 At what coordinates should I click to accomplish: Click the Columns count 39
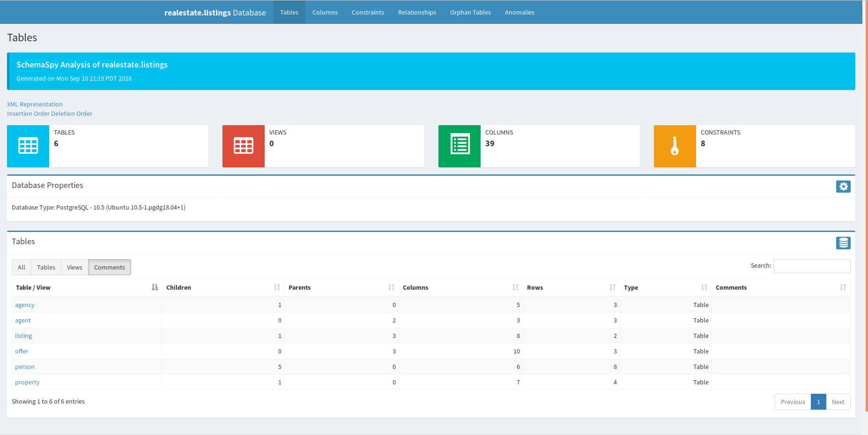tap(490, 143)
